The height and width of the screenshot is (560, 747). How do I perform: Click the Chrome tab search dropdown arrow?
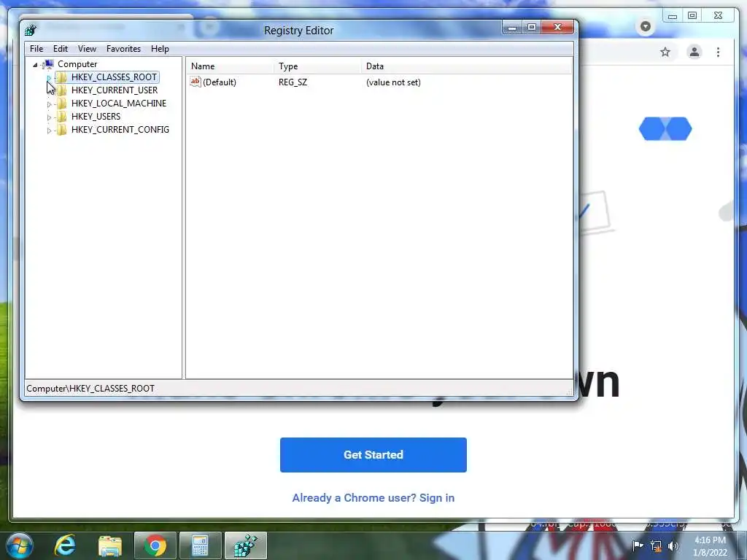pyautogui.click(x=646, y=26)
